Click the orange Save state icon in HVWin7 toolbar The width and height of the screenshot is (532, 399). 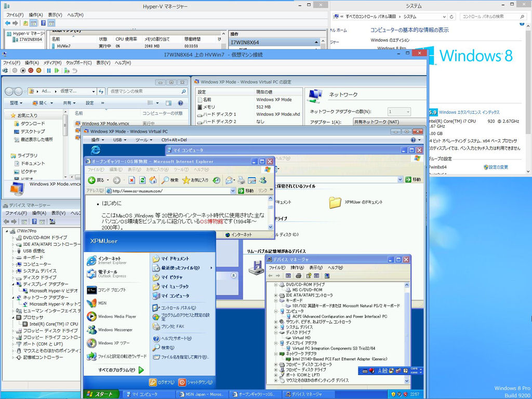(38, 71)
